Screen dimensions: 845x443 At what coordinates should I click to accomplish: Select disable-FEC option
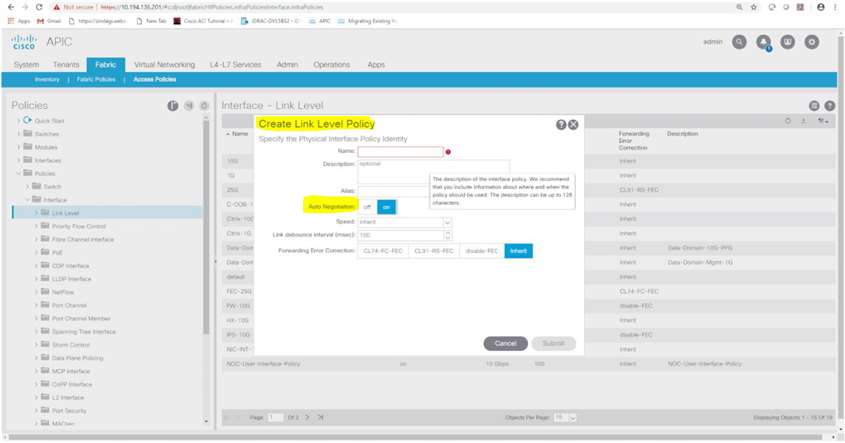pos(481,251)
